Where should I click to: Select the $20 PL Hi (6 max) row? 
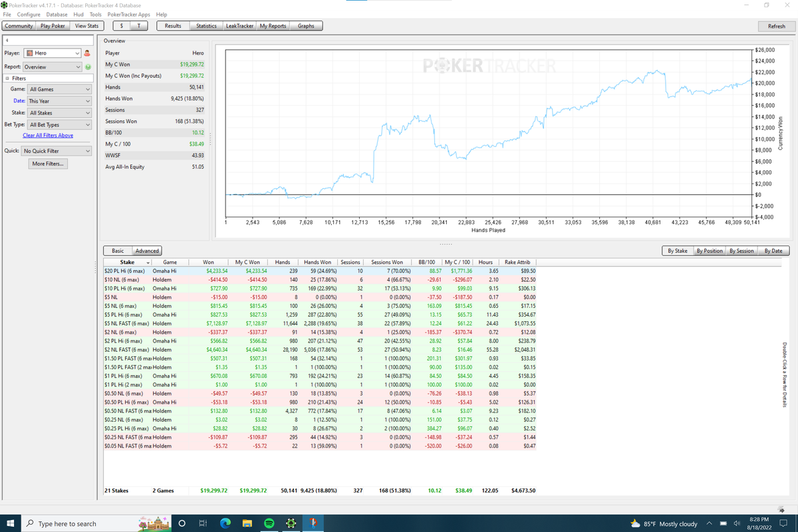point(319,271)
